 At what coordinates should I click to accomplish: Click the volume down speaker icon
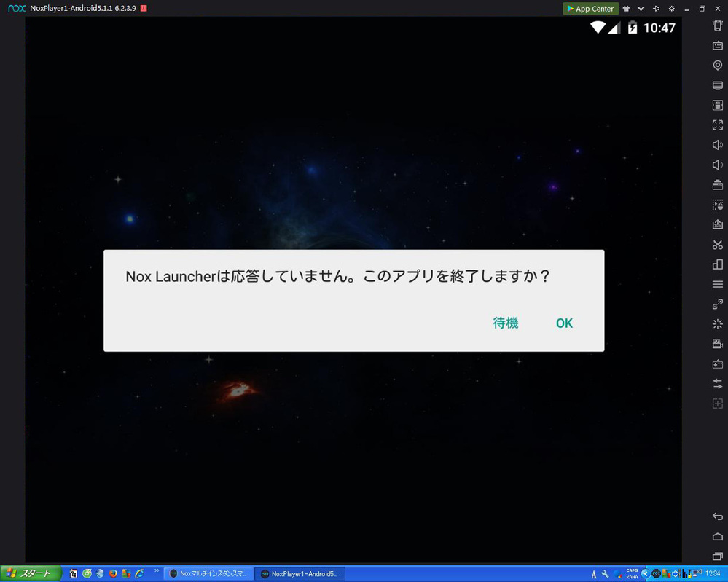717,165
